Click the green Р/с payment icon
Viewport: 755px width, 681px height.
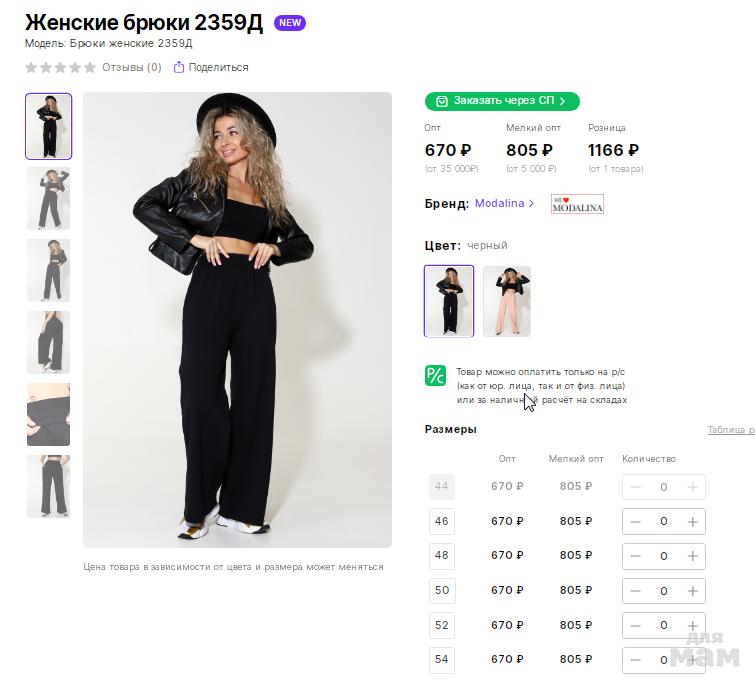click(435, 375)
